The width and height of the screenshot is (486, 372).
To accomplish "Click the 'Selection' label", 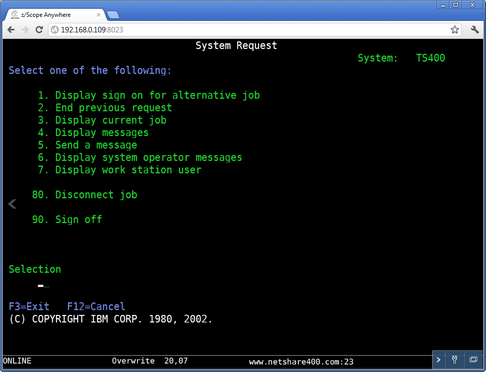I will (35, 269).
